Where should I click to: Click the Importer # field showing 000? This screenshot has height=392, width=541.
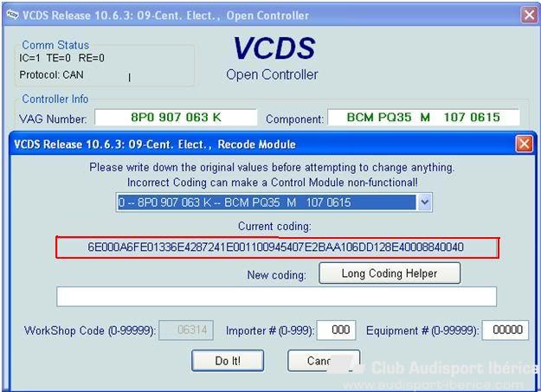click(337, 330)
